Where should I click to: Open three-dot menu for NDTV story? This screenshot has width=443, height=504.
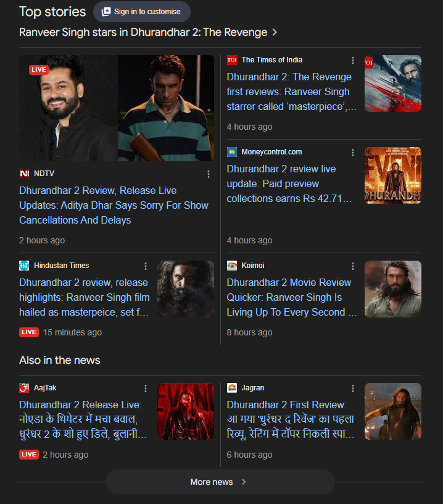[x=209, y=174]
